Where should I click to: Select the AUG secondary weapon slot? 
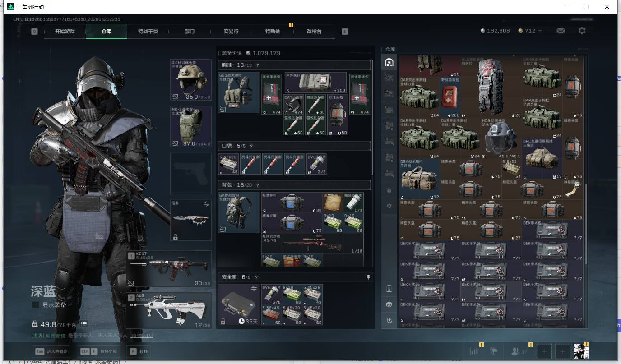click(169, 310)
